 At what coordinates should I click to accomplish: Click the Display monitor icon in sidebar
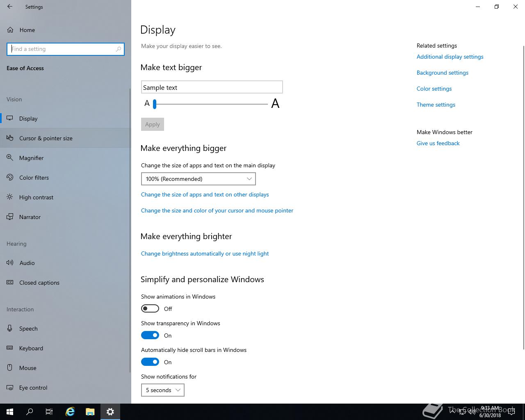click(10, 119)
